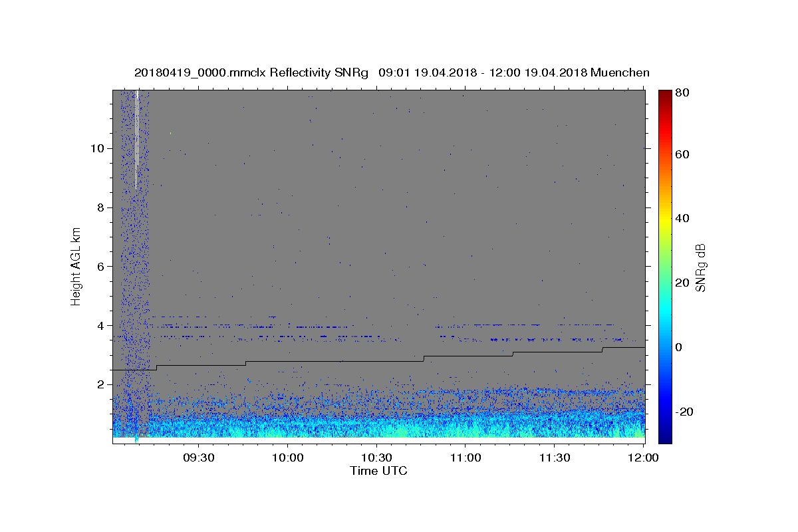Click the 11:30 time tick label

tap(555, 458)
